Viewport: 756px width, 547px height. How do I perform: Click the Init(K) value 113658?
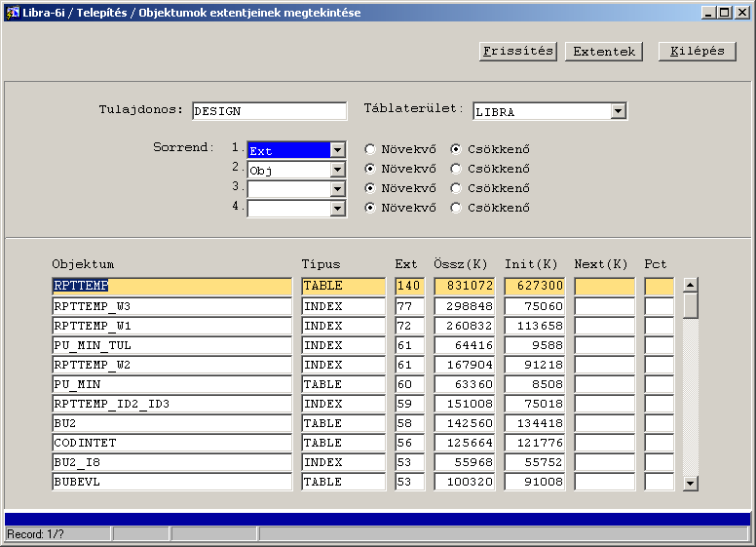pyautogui.click(x=534, y=326)
